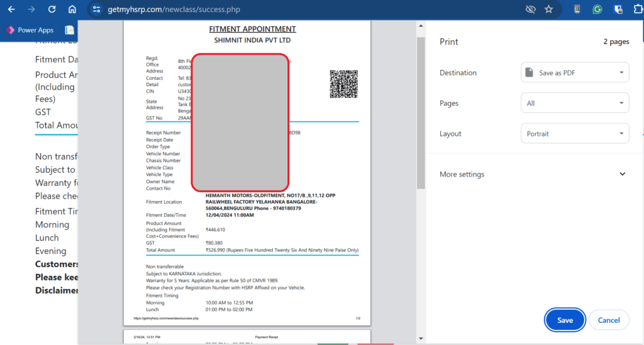Click the browser forward arrow

31,9
